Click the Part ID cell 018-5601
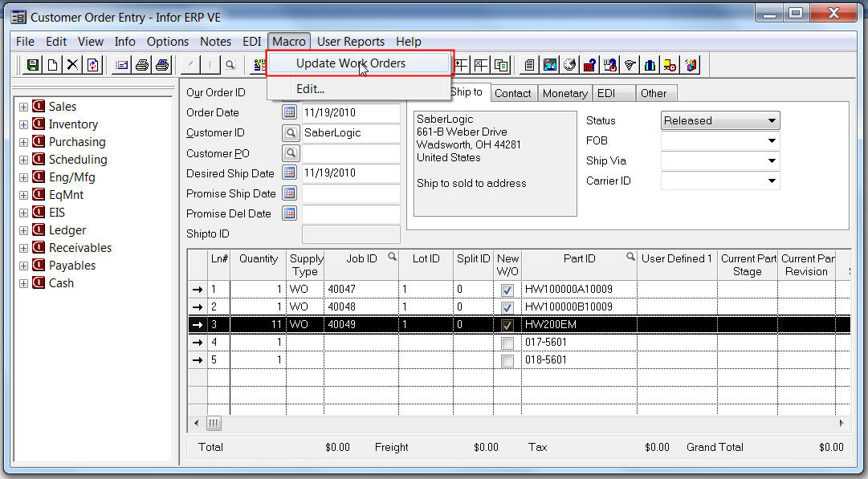This screenshot has height=479, width=868. pos(579,360)
